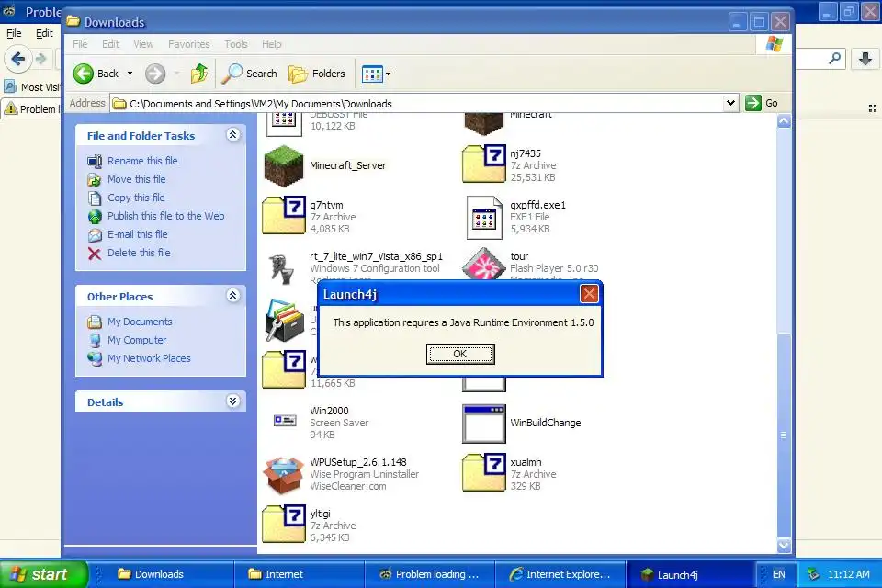Screen dimensions: 882x588
Task: Select the yltigi 7z archive icon
Action: point(284,524)
